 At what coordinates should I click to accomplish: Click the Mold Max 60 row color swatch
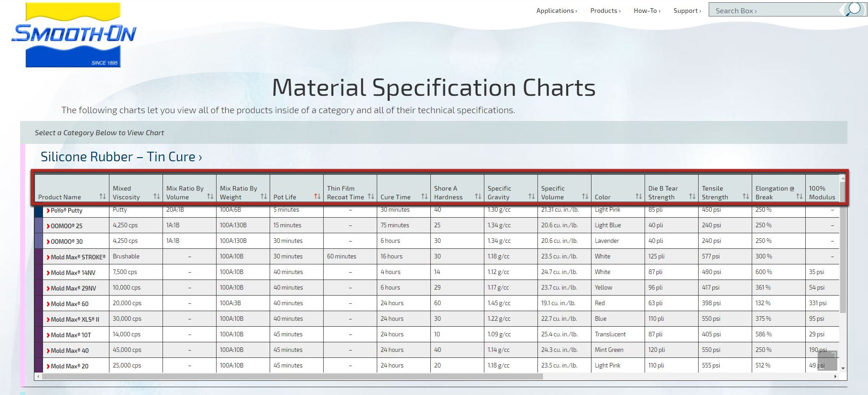point(38,303)
